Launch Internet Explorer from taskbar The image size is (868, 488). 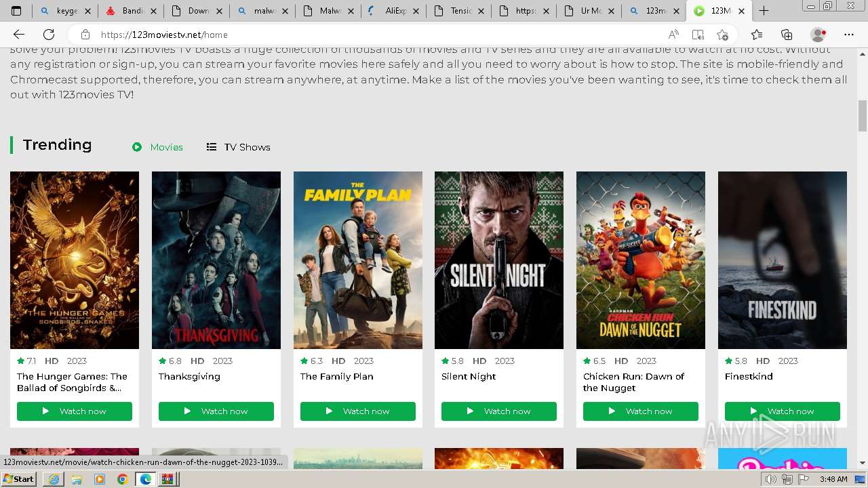click(54, 479)
